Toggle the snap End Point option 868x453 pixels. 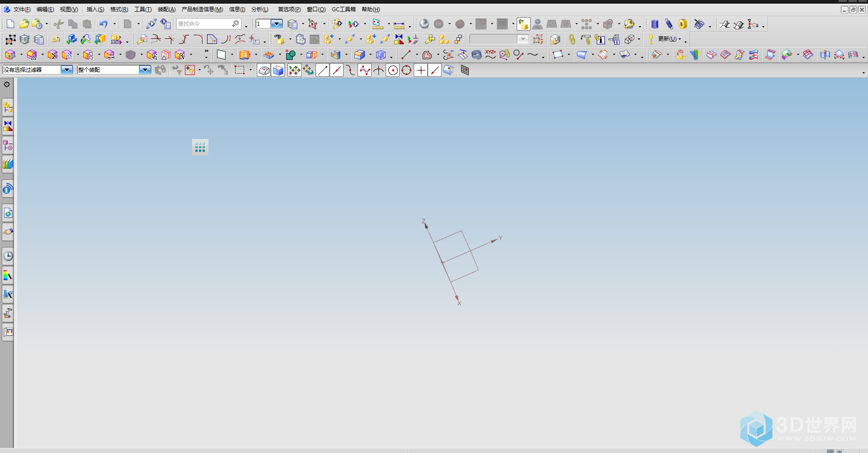pyautogui.click(x=322, y=70)
